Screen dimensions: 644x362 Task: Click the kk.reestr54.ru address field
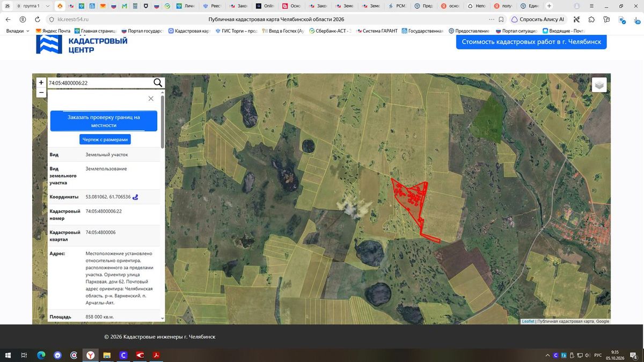(73, 19)
